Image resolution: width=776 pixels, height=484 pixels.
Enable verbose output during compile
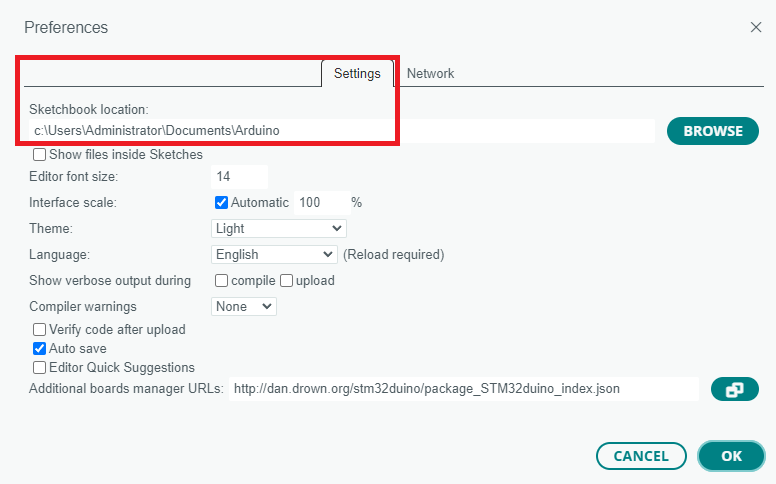point(222,280)
